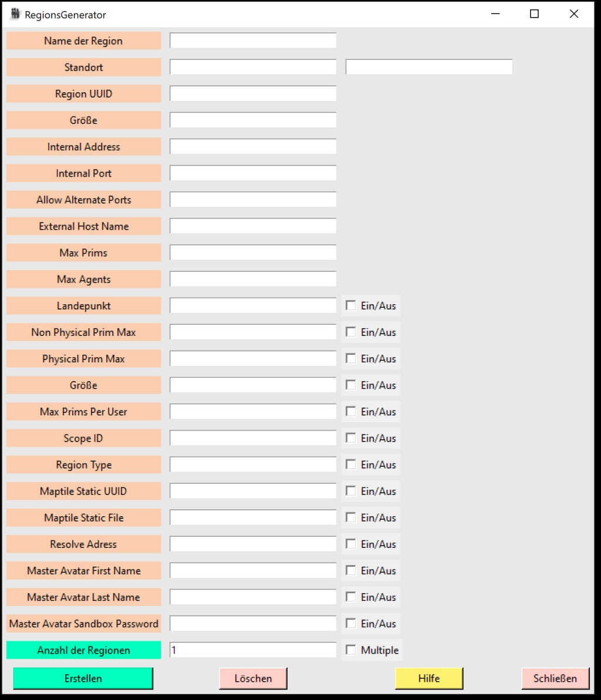Click the External Host Name text box

(253, 226)
